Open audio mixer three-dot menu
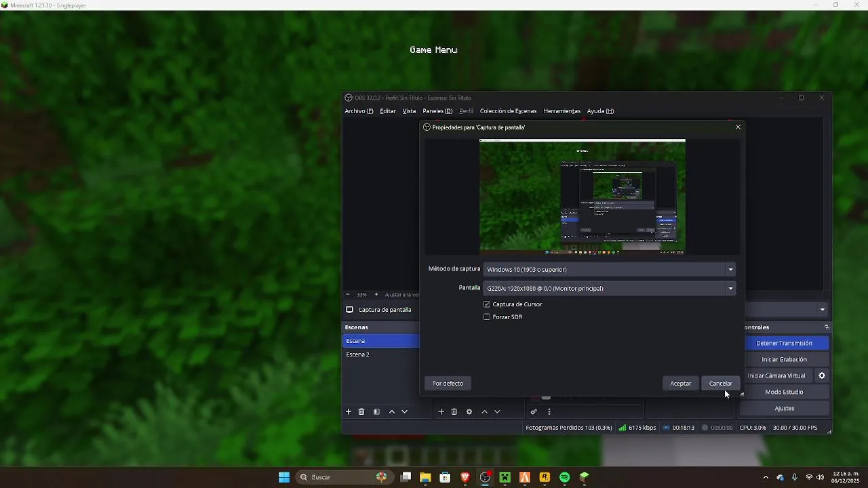The height and width of the screenshot is (488, 868). 549,411
